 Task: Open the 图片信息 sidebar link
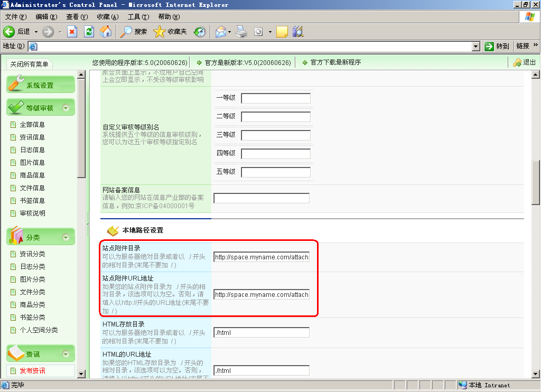32,163
